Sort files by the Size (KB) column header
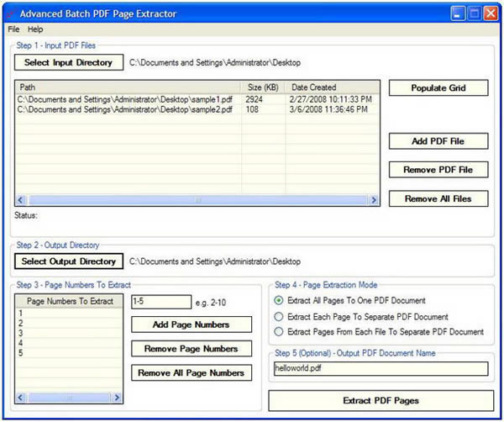Screen dimensions: 504x422 coord(264,87)
